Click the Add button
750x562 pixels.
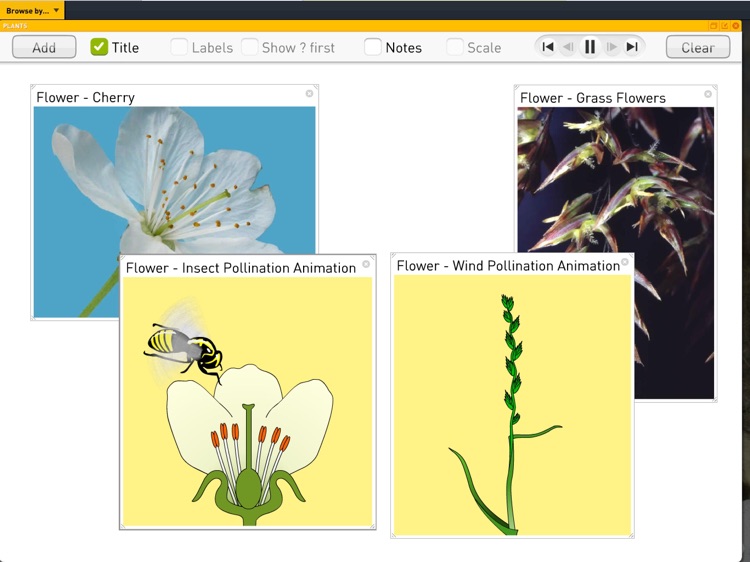coord(44,47)
